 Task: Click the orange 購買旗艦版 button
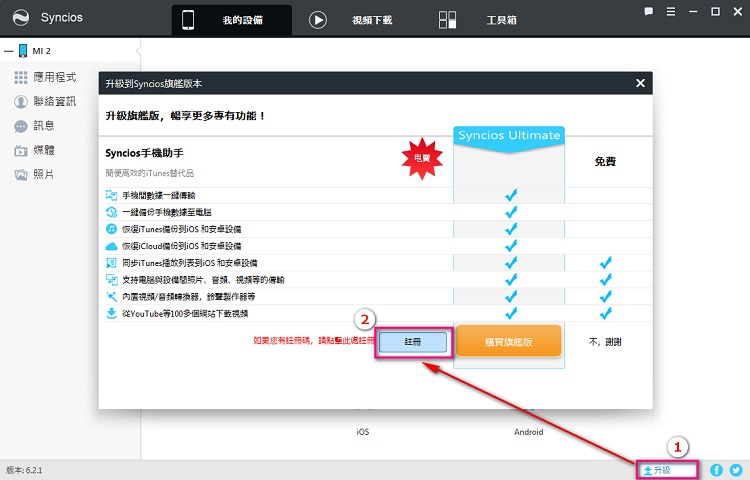pos(508,341)
